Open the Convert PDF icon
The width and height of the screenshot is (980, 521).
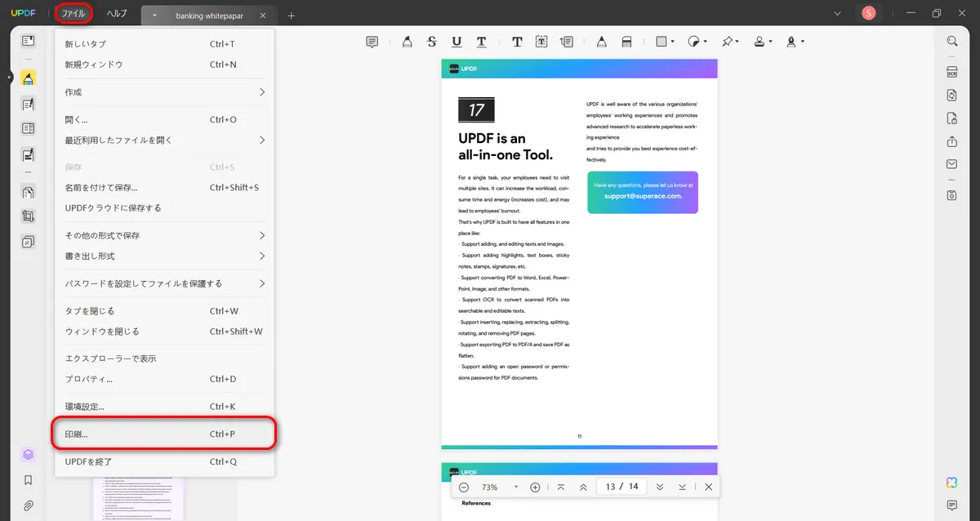951,96
